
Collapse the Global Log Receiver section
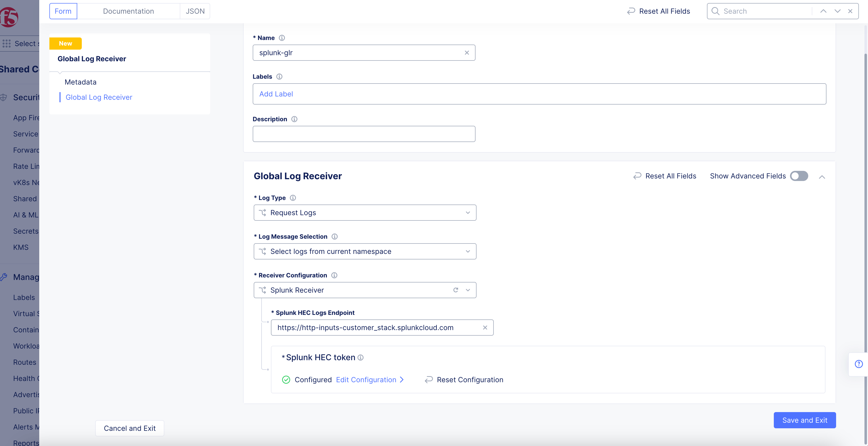point(822,177)
